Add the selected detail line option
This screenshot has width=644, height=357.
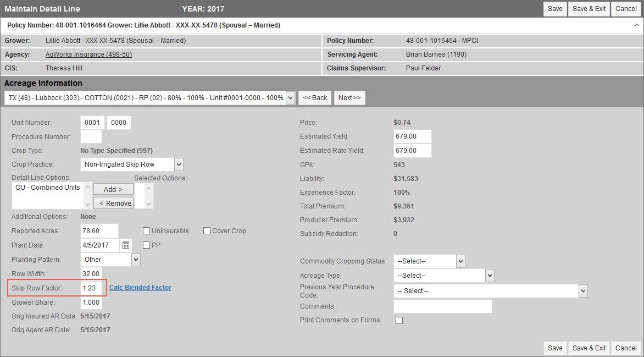(113, 189)
